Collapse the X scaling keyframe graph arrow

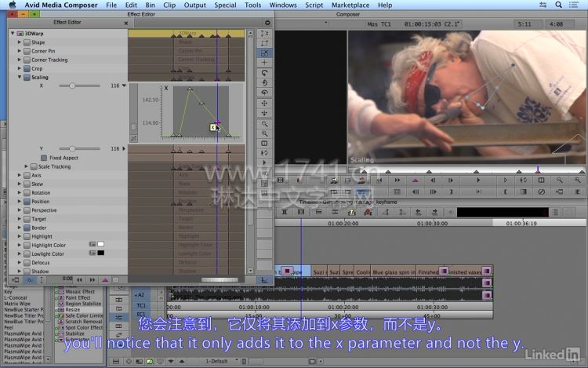tap(124, 86)
